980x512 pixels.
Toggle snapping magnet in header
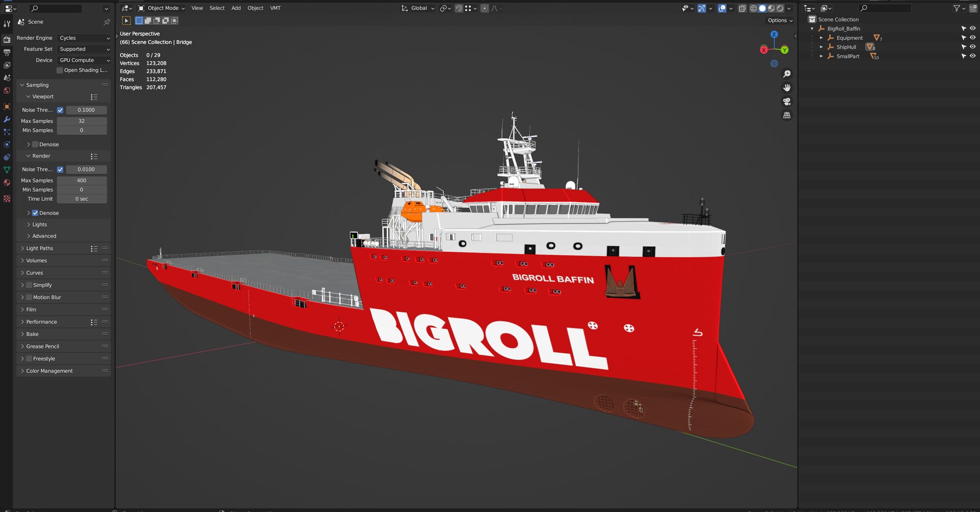coord(459,8)
